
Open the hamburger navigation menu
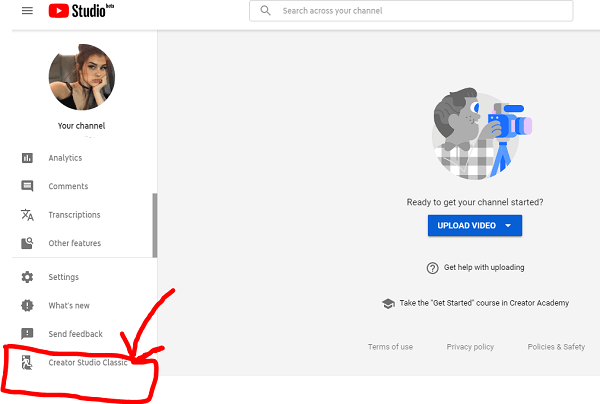coord(27,11)
